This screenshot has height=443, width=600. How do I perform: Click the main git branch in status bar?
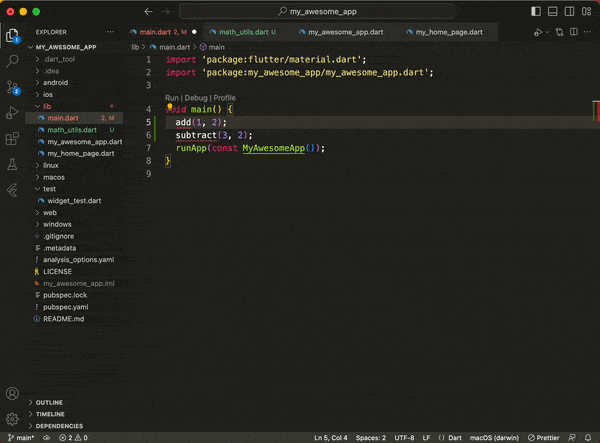[21, 438]
